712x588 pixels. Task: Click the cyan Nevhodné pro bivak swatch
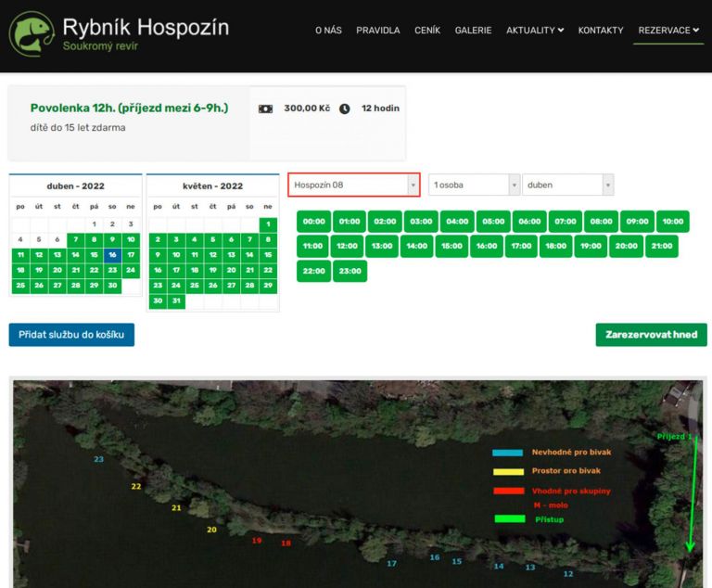[x=508, y=453]
